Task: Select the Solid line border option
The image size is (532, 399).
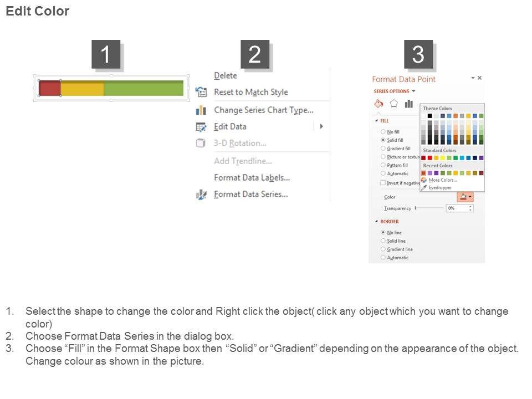Action: click(x=383, y=241)
